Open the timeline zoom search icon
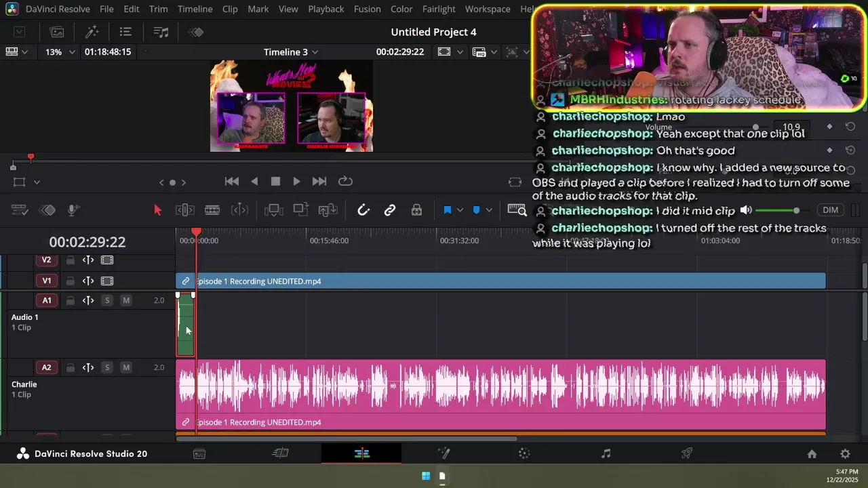The height and width of the screenshot is (488, 868). click(517, 210)
